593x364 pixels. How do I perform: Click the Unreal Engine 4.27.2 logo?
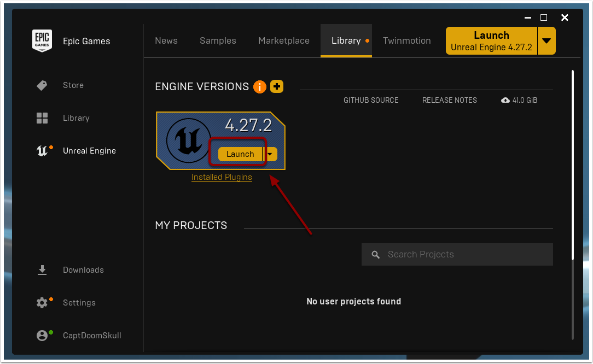[x=188, y=140]
